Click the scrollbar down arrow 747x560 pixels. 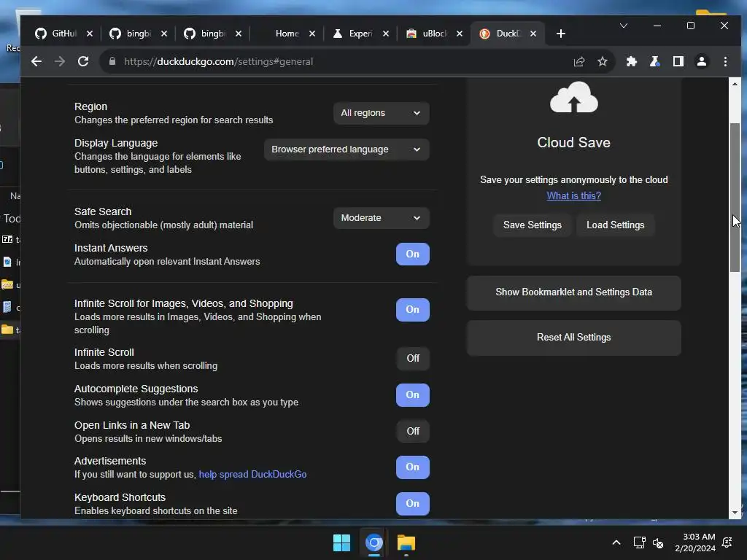pyautogui.click(x=735, y=513)
